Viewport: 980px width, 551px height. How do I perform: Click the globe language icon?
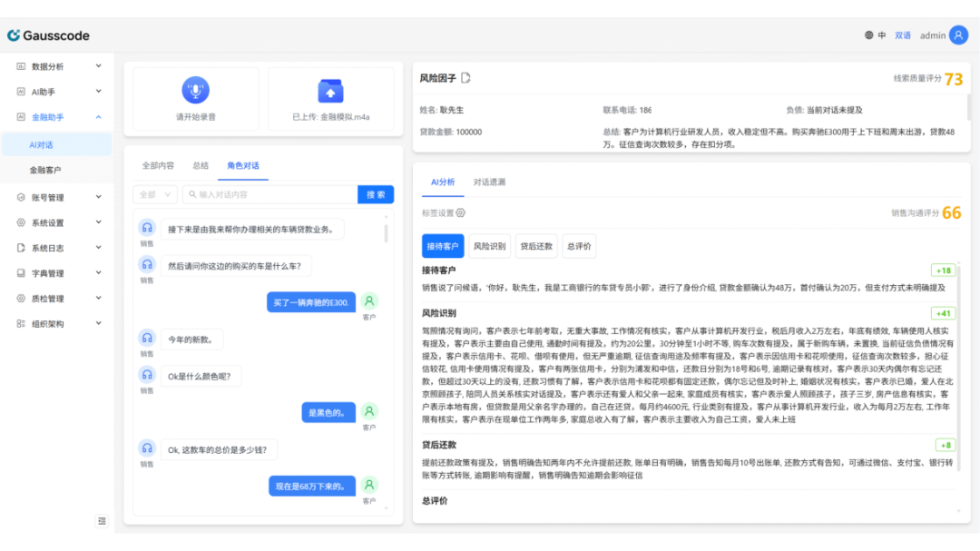tap(869, 35)
